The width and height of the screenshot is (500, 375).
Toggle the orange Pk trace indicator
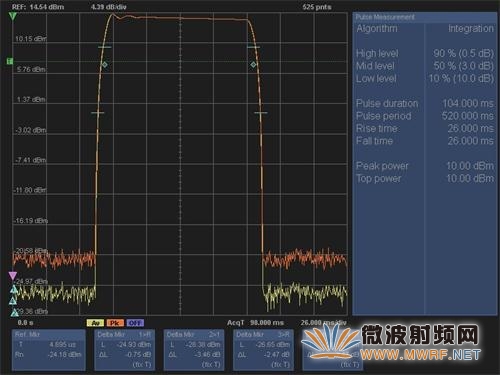(115, 323)
